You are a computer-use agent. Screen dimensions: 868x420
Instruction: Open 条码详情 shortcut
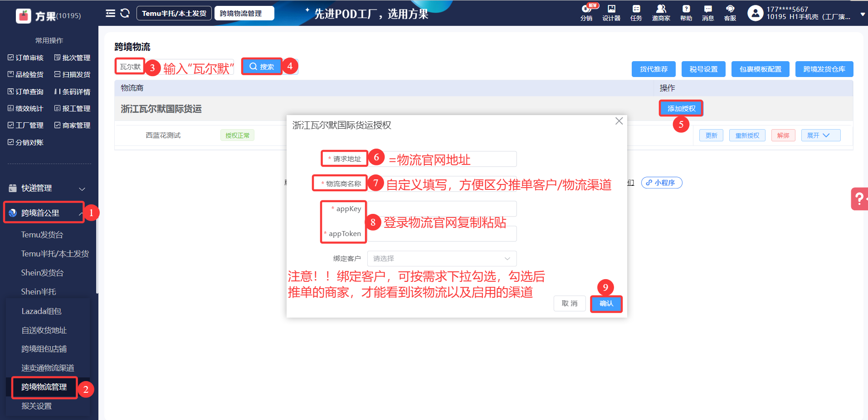tap(73, 92)
